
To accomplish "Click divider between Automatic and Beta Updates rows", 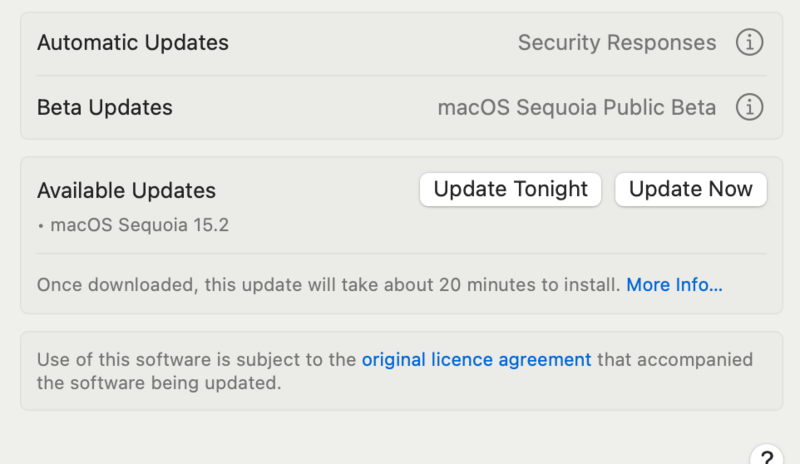I will coord(400,75).
